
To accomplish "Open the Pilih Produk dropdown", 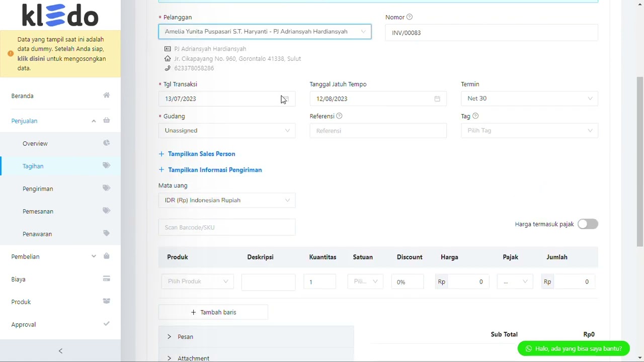I will click(197, 282).
